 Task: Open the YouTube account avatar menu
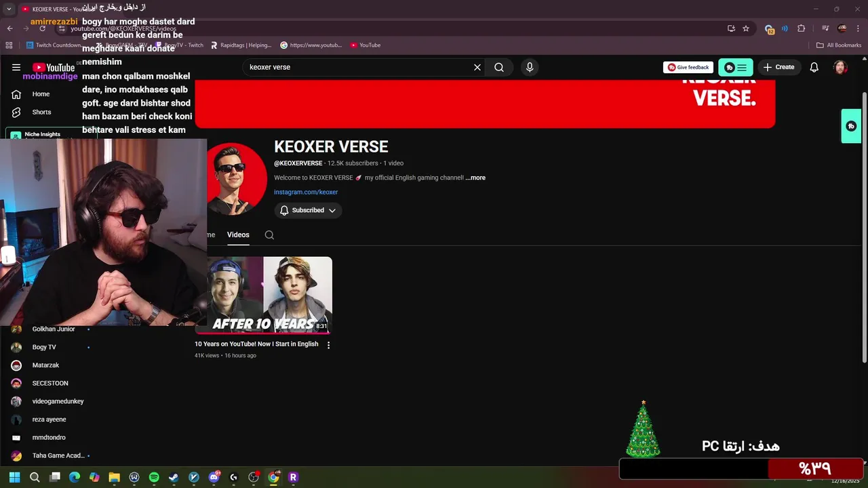[x=840, y=67]
